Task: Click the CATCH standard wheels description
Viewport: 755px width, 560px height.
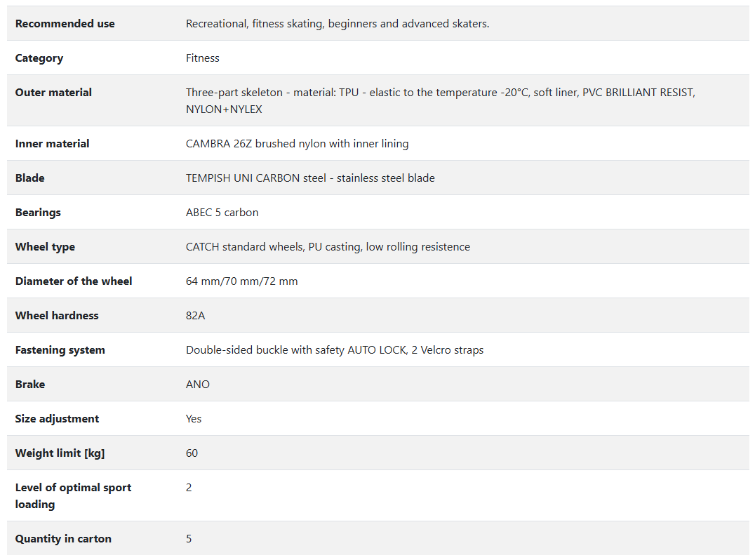Action: 328,247
